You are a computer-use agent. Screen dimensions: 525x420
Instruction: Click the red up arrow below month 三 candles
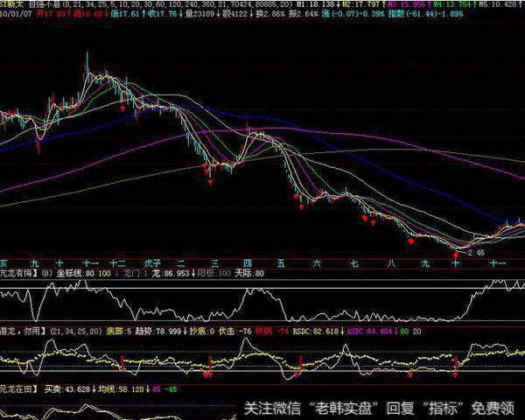click(x=210, y=178)
